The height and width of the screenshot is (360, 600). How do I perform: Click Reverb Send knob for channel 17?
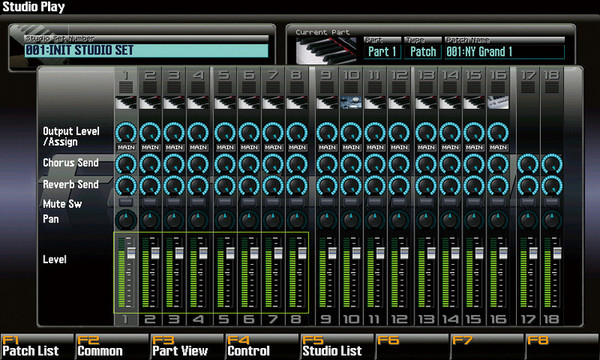(x=528, y=186)
